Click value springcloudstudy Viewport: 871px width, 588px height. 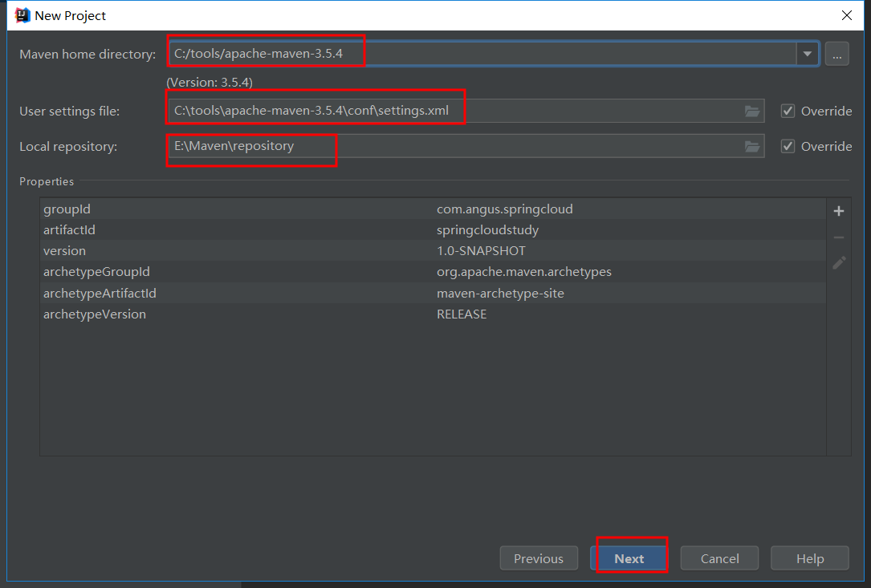[487, 230]
